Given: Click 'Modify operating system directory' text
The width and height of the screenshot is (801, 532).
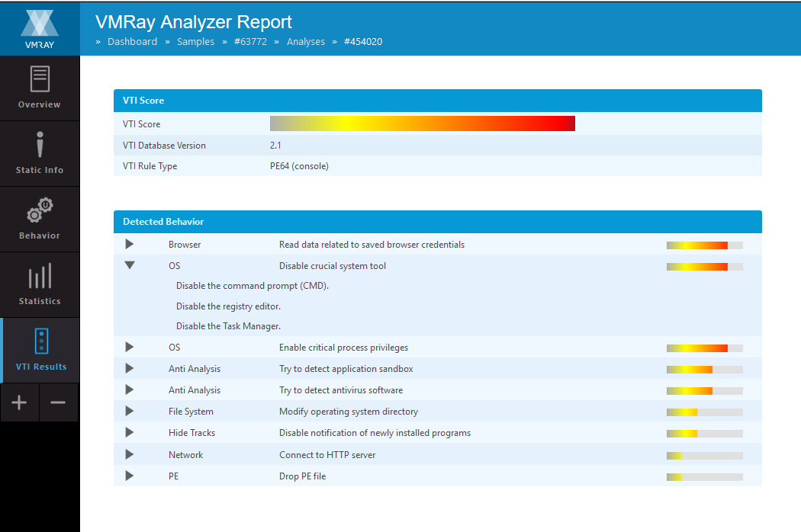Looking at the screenshot, I should pos(349,412).
